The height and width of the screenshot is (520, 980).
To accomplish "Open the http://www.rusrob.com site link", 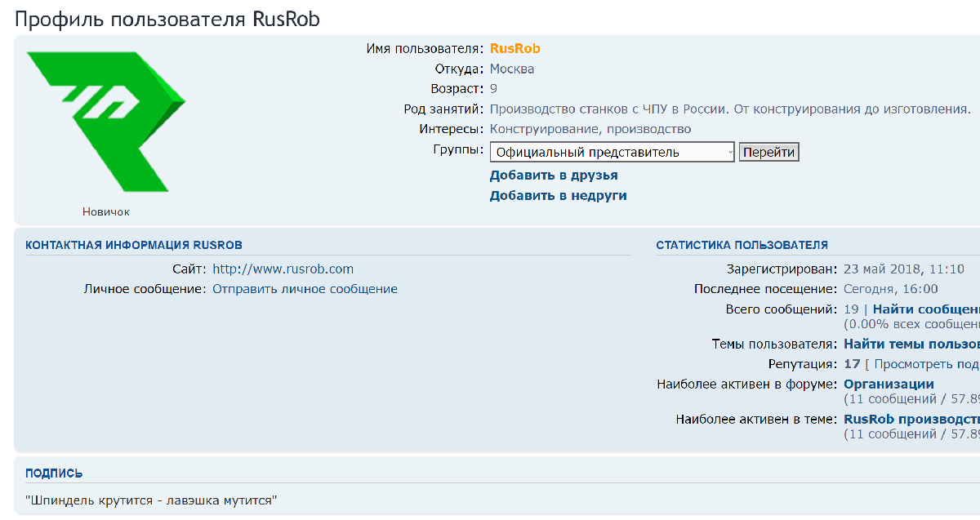I will coord(283,269).
